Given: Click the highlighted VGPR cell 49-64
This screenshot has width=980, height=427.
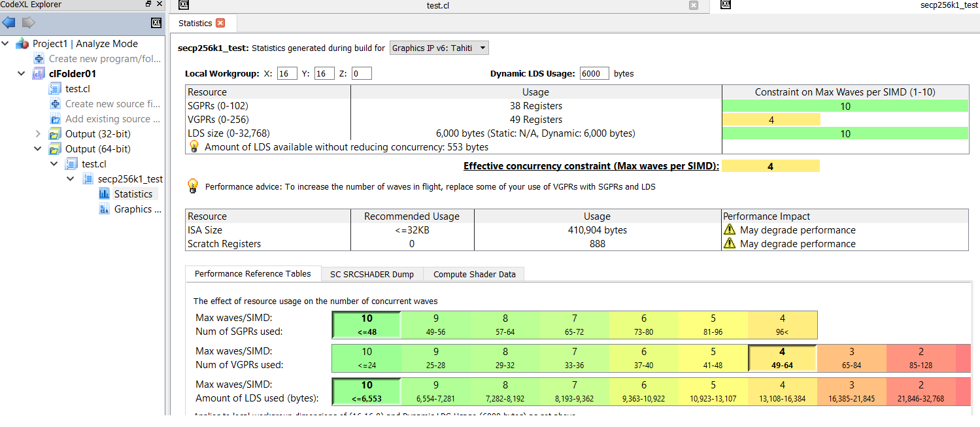Looking at the screenshot, I should pyautogui.click(x=783, y=358).
